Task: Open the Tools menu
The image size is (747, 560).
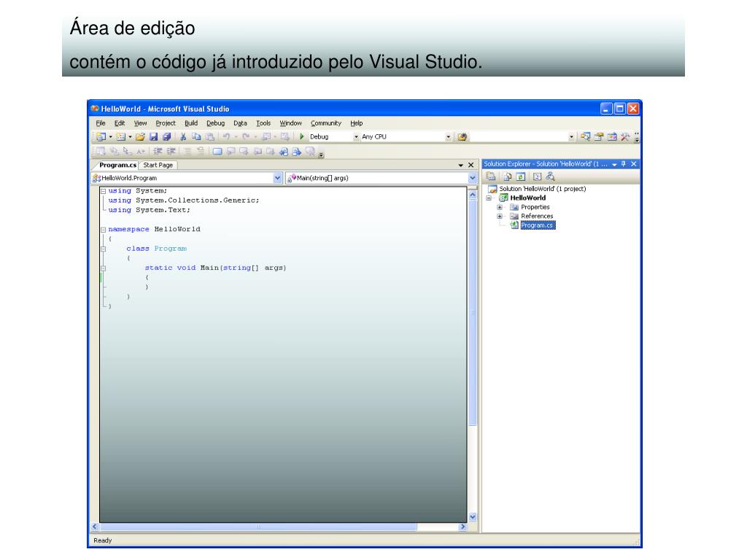Action: pyautogui.click(x=263, y=122)
